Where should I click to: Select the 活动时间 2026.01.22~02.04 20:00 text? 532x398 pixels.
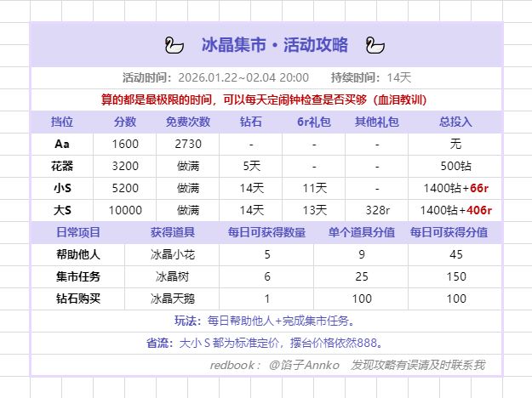(x=215, y=77)
